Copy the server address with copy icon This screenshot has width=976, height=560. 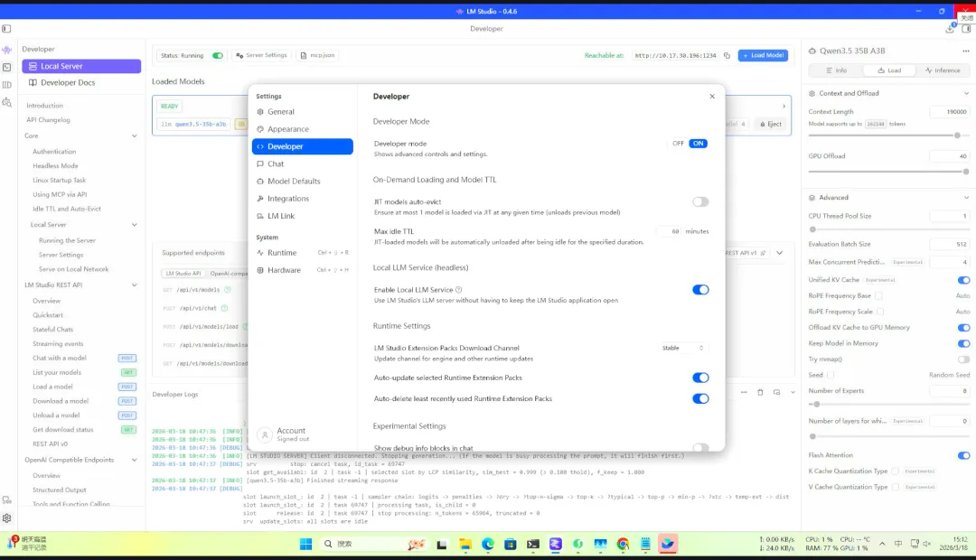727,55
